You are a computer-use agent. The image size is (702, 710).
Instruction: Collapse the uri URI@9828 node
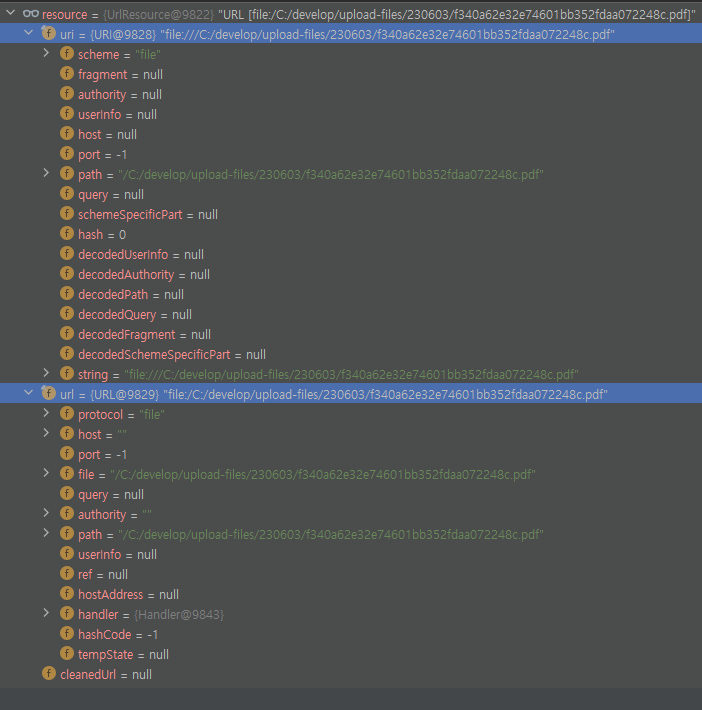click(x=29, y=33)
